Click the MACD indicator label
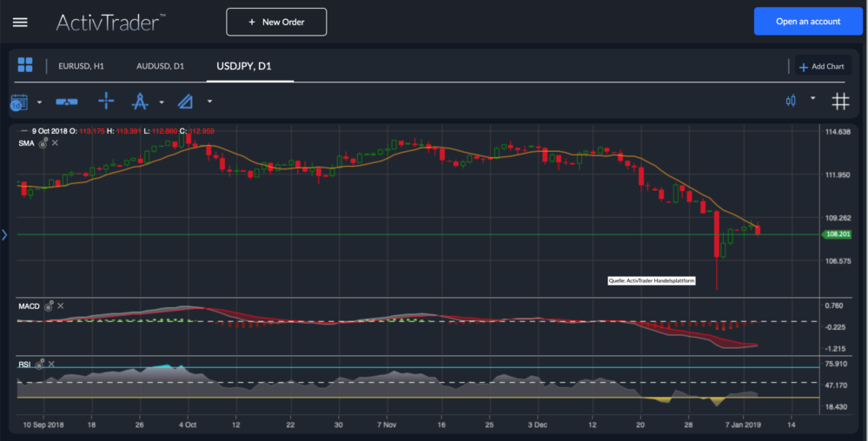The width and height of the screenshot is (868, 441). click(x=29, y=306)
